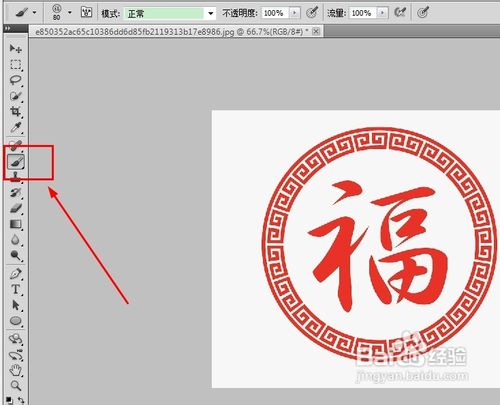Select the 3D Object Rotate tool
Viewport: 500px width, 405px height.
[15, 339]
